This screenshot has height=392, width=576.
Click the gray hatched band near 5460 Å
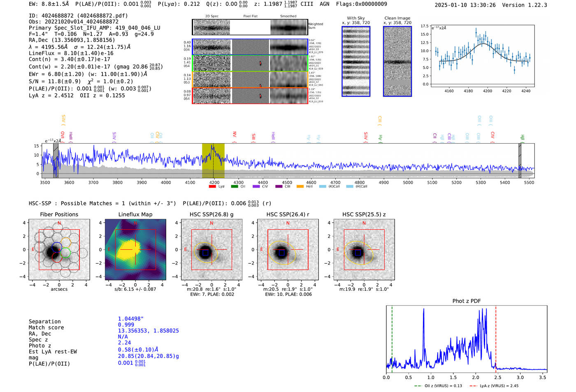click(520, 160)
